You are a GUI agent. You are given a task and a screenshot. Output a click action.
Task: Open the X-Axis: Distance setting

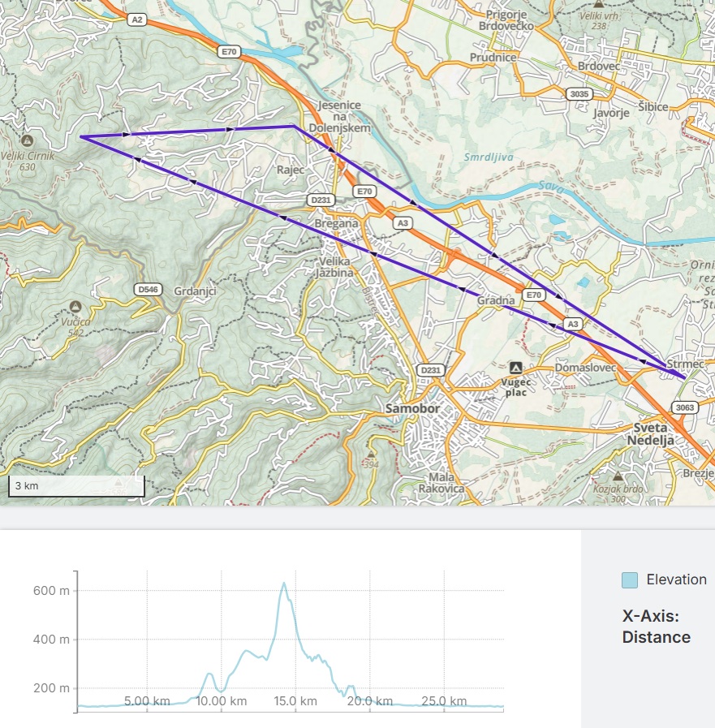[x=656, y=626]
